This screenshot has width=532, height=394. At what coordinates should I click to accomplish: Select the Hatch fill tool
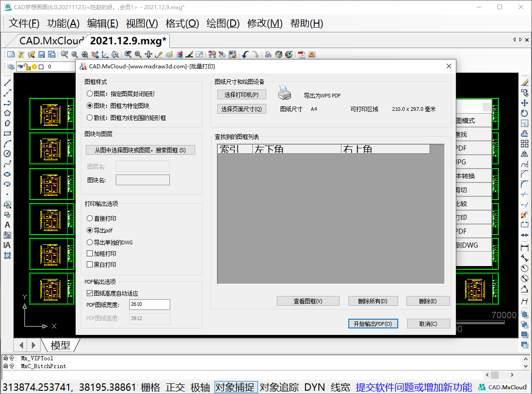[x=7, y=255]
